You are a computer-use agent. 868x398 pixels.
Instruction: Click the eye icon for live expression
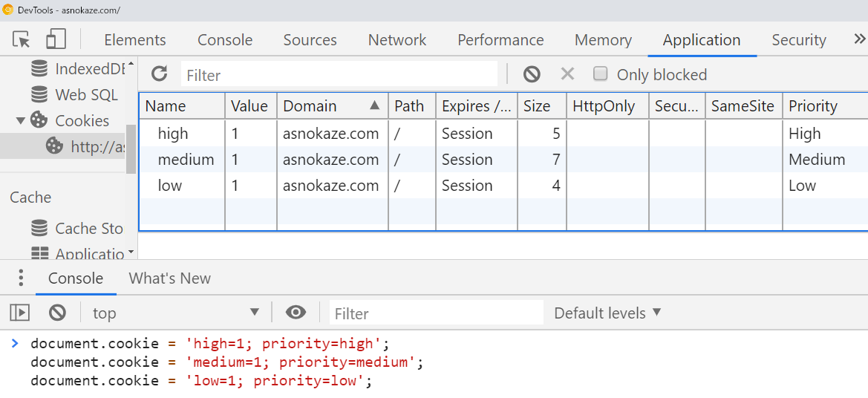point(296,313)
